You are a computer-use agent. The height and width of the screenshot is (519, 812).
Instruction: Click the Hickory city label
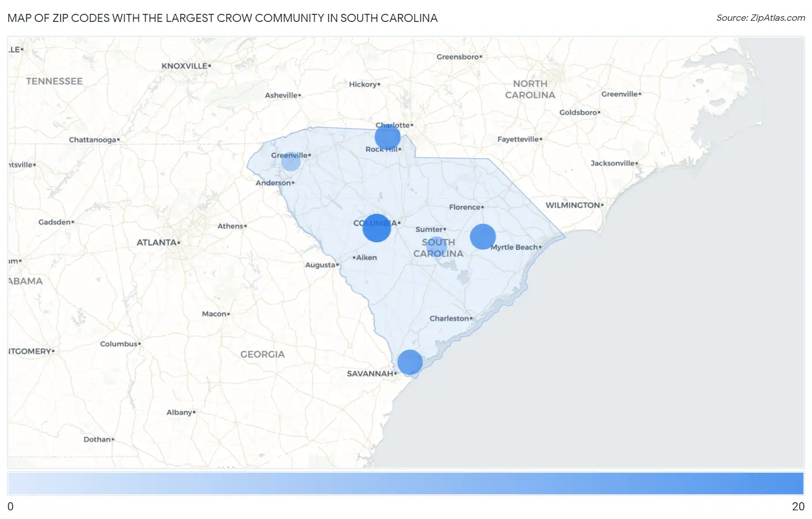coord(363,84)
